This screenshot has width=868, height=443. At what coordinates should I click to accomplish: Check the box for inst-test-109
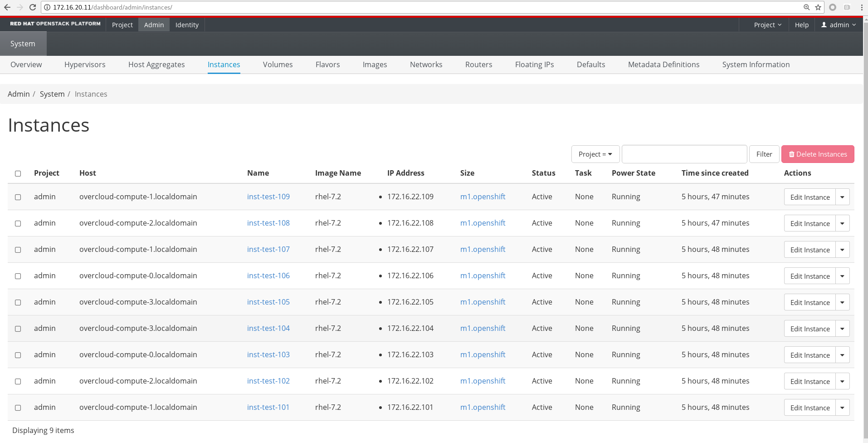point(18,197)
